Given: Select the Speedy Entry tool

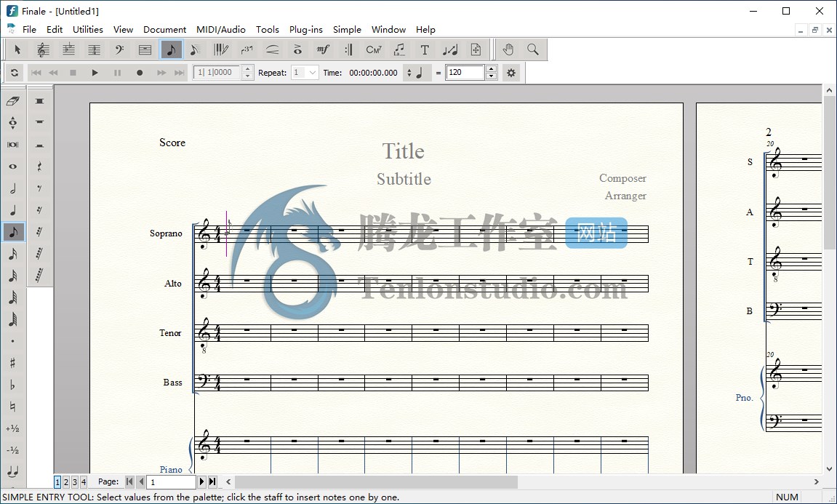Looking at the screenshot, I should 196,49.
